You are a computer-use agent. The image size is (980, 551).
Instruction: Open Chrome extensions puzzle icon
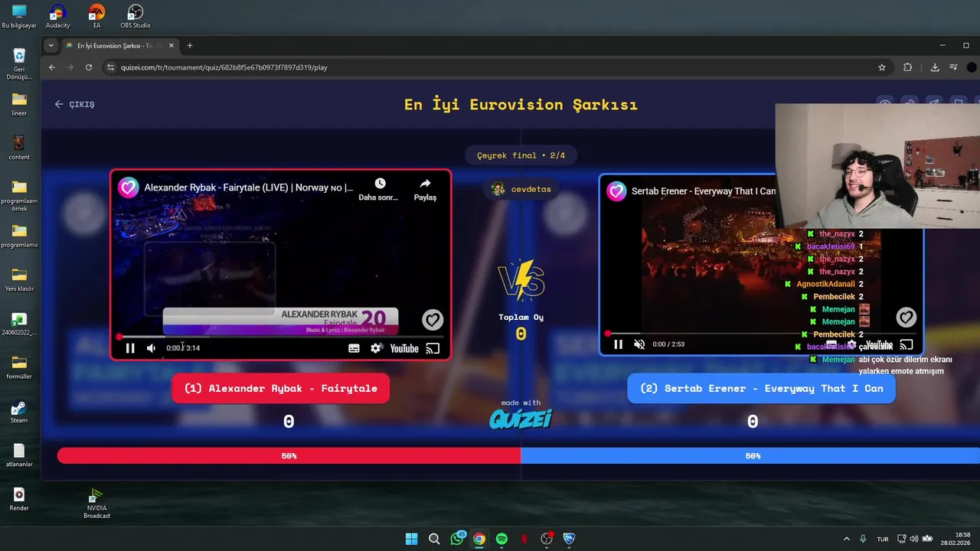pos(908,67)
